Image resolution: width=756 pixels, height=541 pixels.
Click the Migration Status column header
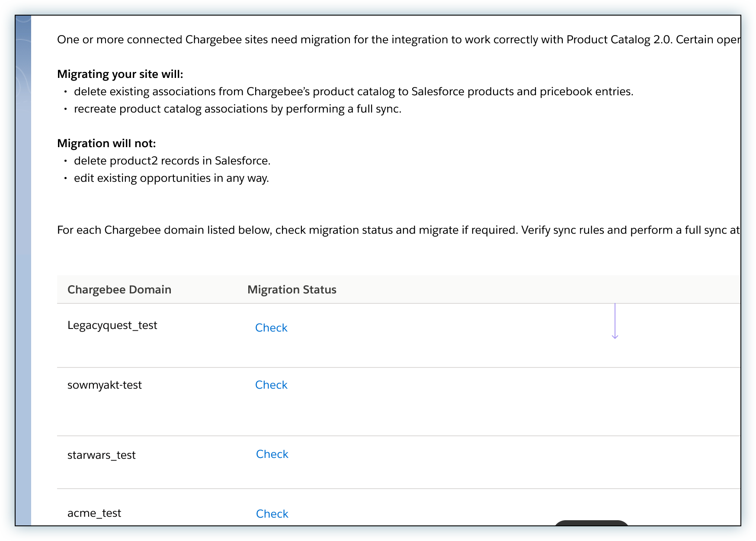(292, 290)
